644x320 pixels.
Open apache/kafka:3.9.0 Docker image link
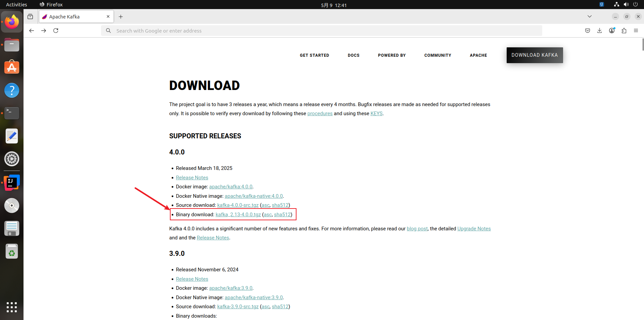[x=231, y=288]
